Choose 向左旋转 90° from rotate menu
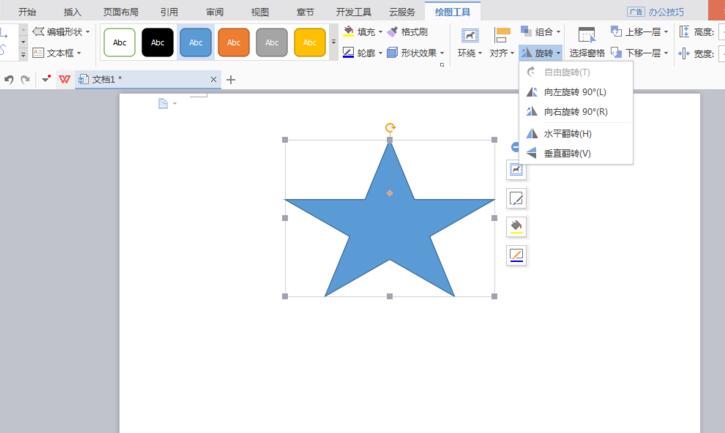 click(576, 92)
